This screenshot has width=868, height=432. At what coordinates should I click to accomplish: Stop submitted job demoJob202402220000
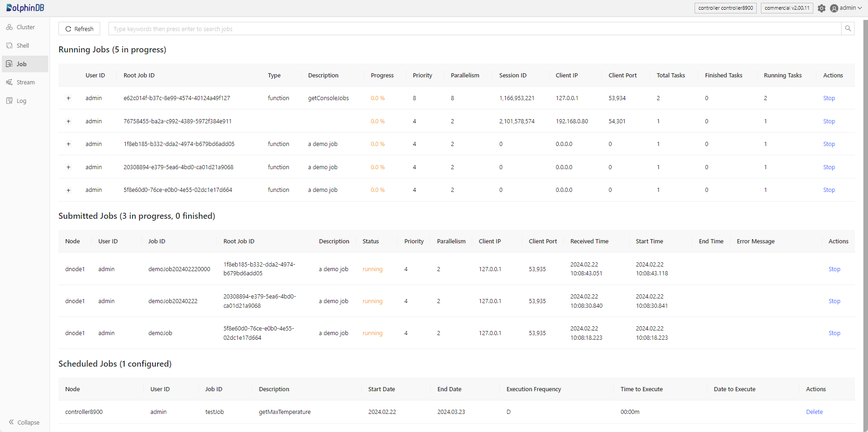point(834,269)
